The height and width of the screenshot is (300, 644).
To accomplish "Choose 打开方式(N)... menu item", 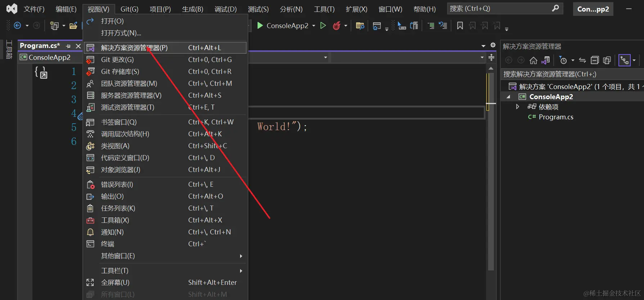I will [165, 33].
